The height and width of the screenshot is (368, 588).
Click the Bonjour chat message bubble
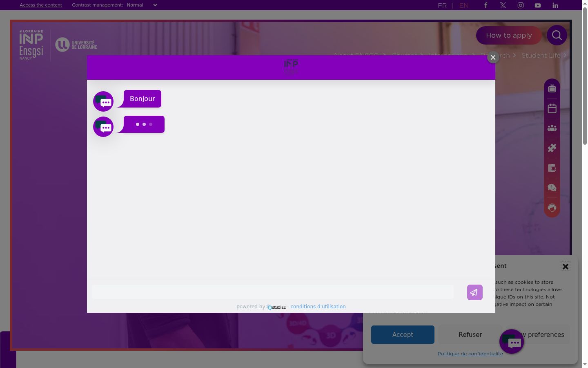coord(143,99)
